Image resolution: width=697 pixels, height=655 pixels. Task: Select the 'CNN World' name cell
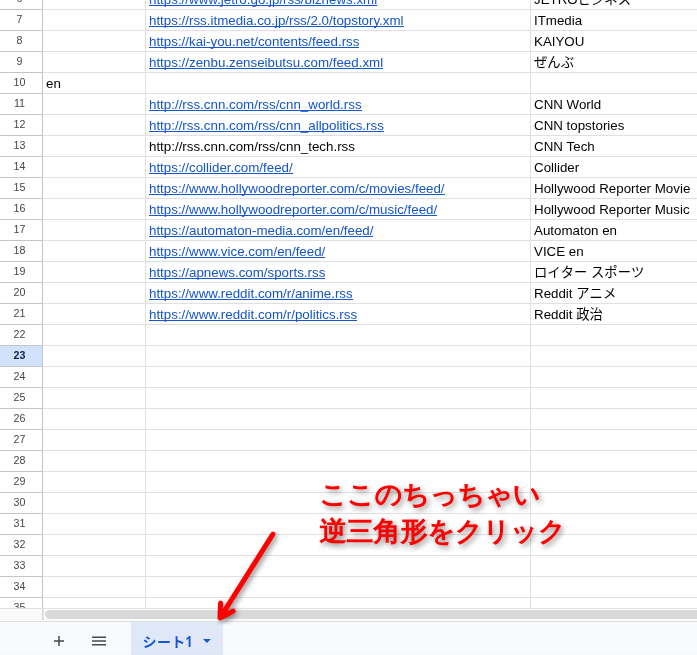612,105
